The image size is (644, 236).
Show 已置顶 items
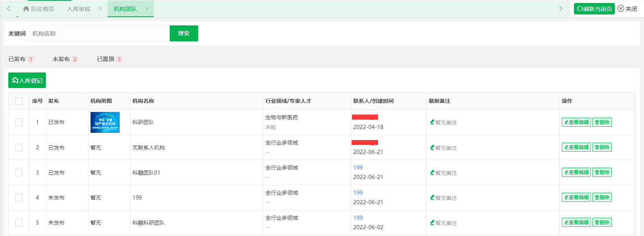click(x=106, y=59)
